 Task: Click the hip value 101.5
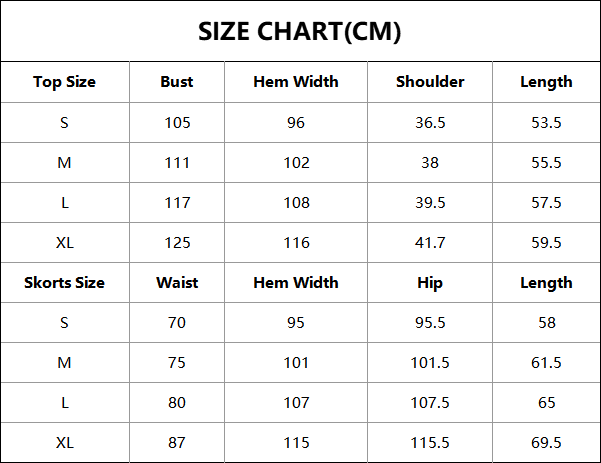click(430, 363)
